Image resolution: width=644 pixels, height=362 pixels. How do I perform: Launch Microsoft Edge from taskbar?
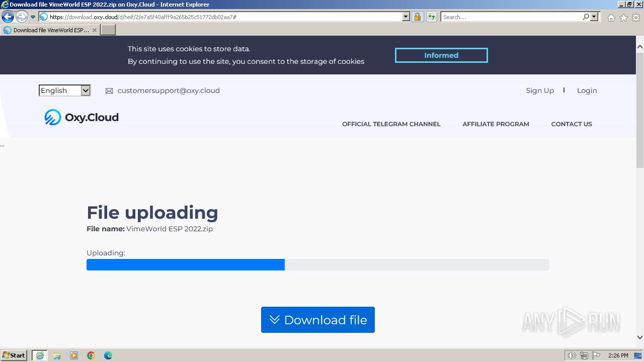[x=108, y=355]
